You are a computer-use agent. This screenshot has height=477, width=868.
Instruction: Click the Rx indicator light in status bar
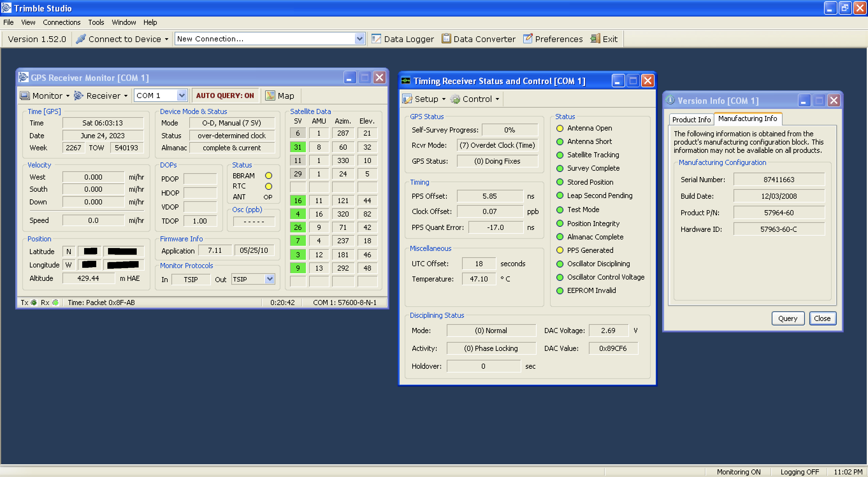(55, 302)
